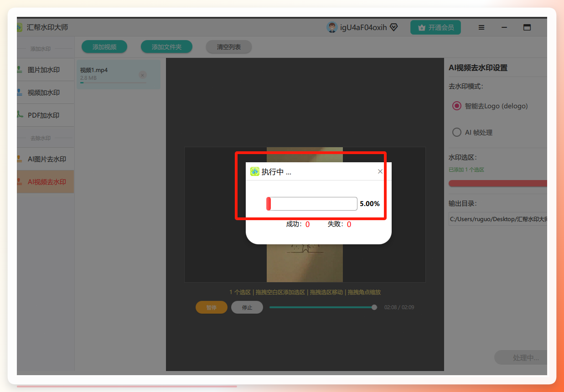This screenshot has height=392, width=564.
Task: Click the 5.00% progress value
Action: coord(370,204)
